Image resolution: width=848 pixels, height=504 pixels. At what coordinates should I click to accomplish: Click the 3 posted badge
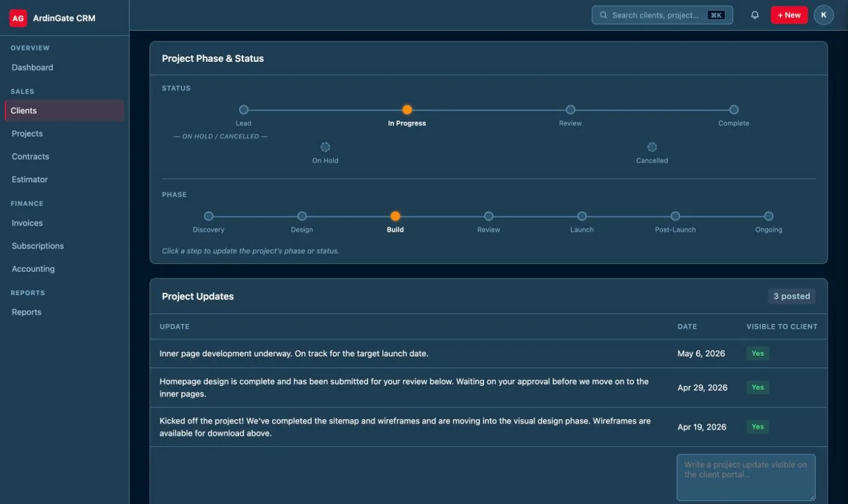[x=792, y=296]
